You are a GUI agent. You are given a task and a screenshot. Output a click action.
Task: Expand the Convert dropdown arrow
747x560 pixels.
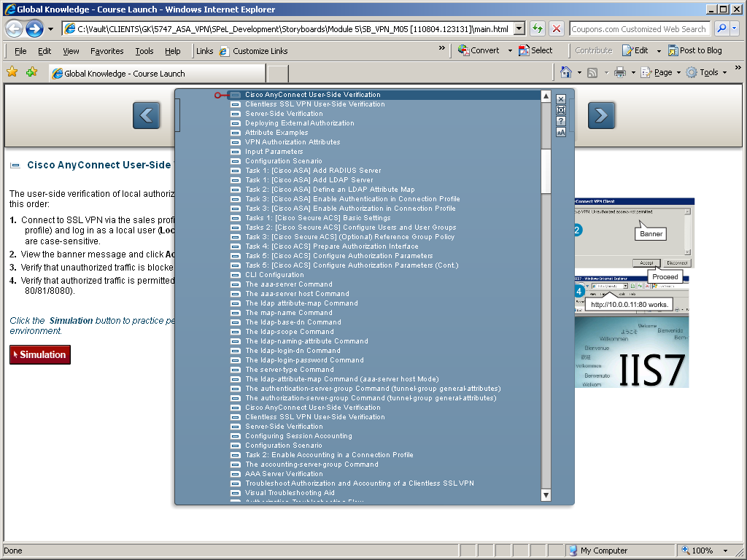tap(507, 51)
